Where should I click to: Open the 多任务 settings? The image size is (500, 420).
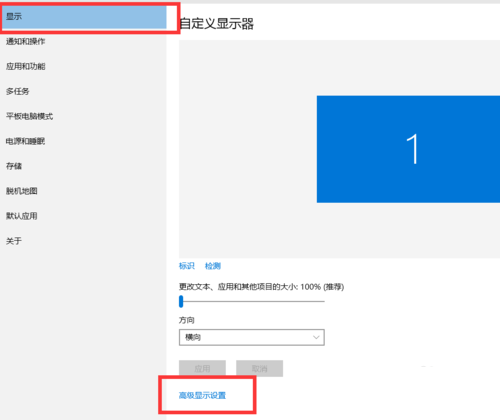[17, 91]
